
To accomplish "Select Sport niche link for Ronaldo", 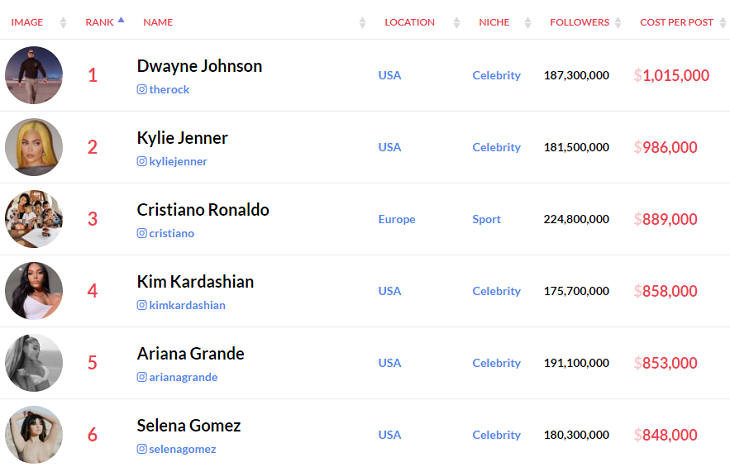I will click(x=487, y=220).
